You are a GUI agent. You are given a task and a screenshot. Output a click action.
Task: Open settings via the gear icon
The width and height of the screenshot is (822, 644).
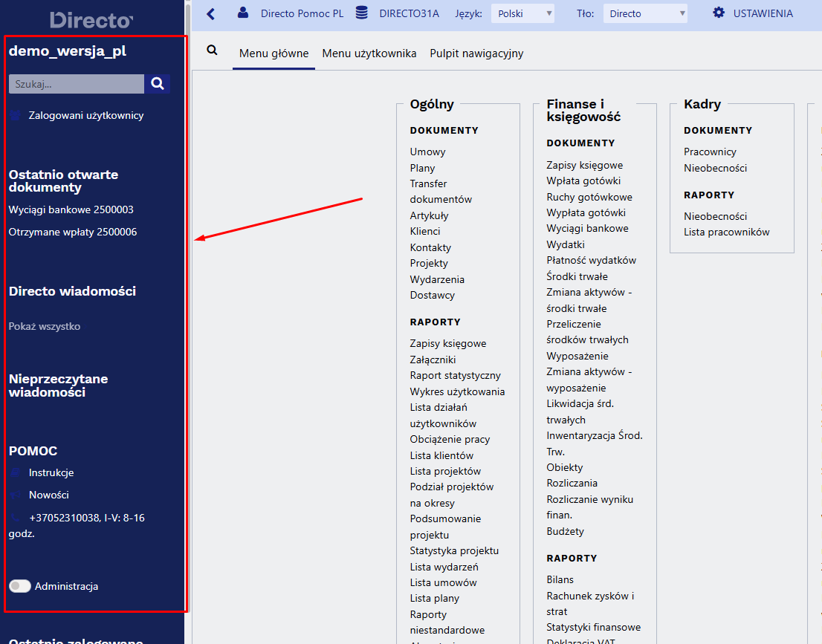click(718, 13)
